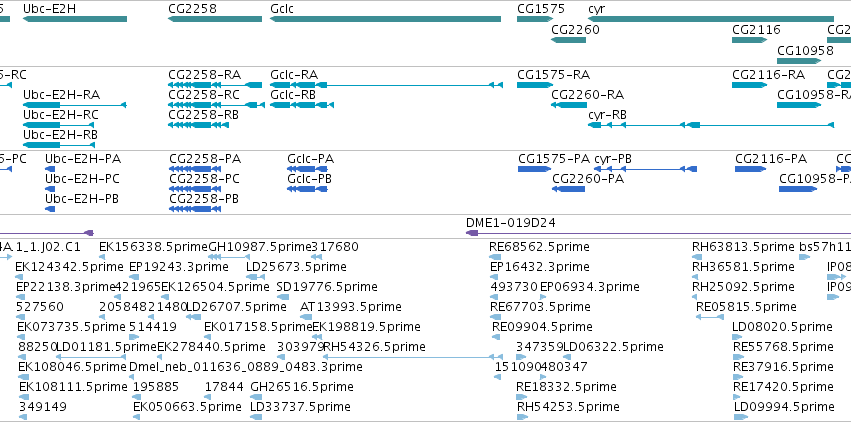The width and height of the screenshot is (851, 422).
Task: Click the SD19776.5prime EST
Action: 281,297
